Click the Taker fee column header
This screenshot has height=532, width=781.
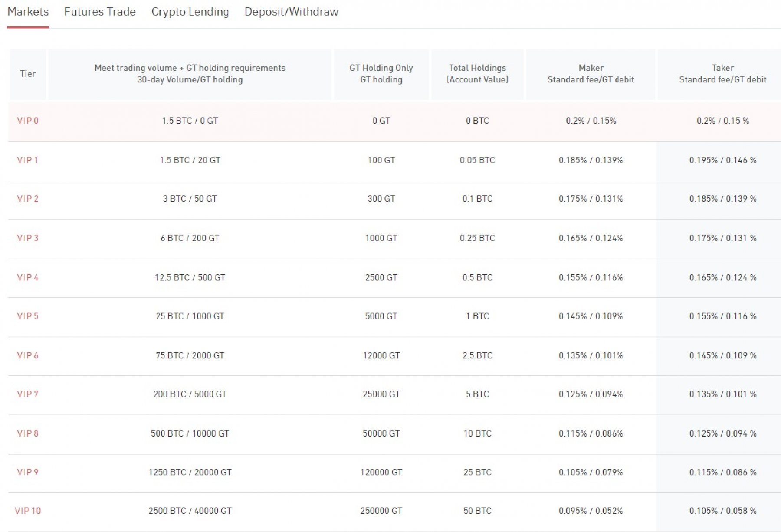[722, 74]
